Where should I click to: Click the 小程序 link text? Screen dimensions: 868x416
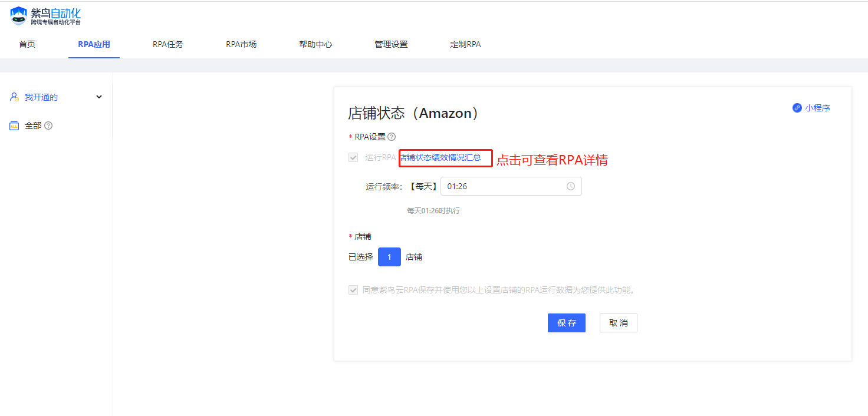[x=818, y=108]
